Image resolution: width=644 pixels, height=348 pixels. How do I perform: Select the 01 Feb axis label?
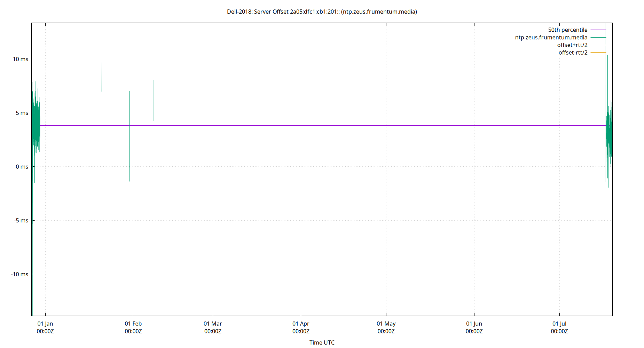coord(133,323)
